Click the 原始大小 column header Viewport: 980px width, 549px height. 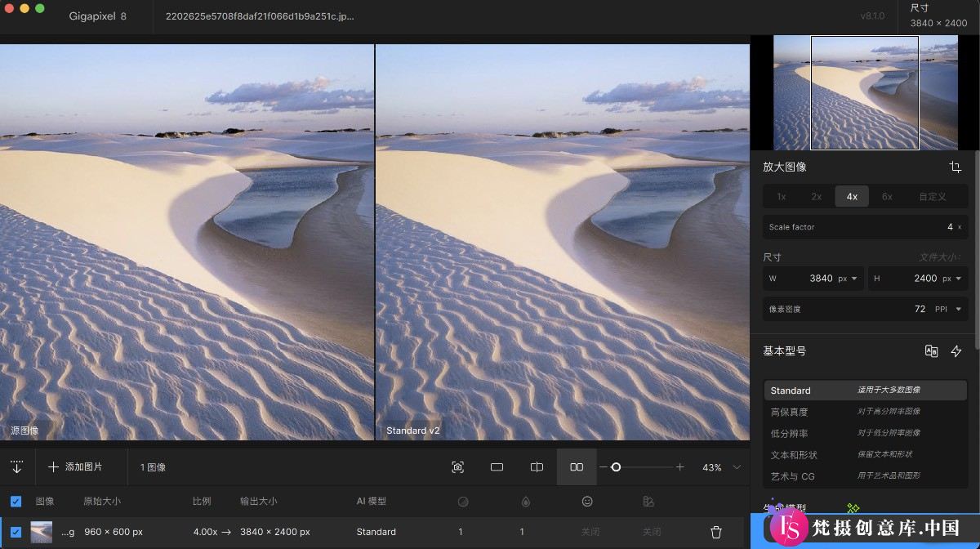(x=102, y=501)
